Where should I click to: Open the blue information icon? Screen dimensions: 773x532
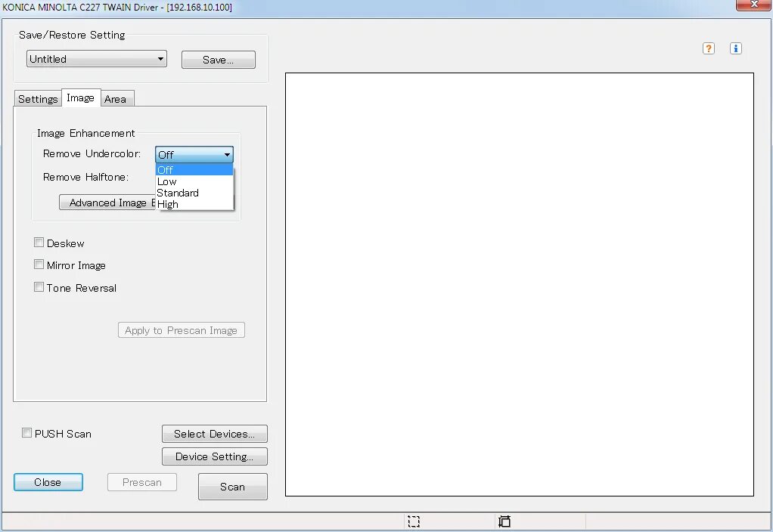pyautogui.click(x=735, y=48)
